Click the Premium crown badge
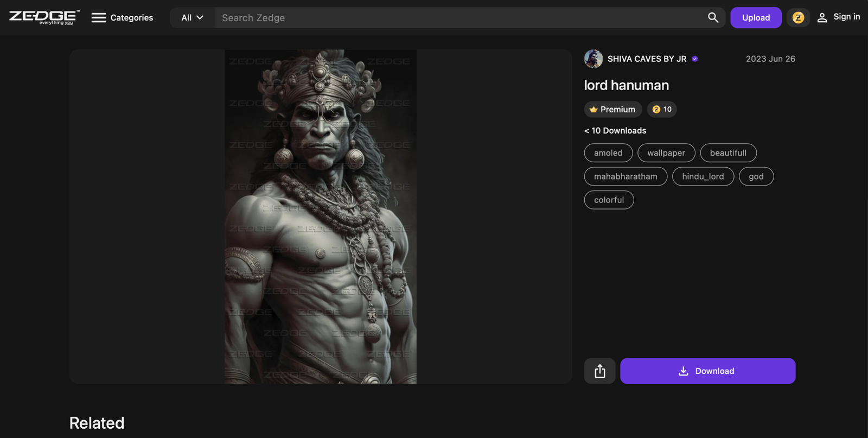The width and height of the screenshot is (868, 438). coord(612,109)
